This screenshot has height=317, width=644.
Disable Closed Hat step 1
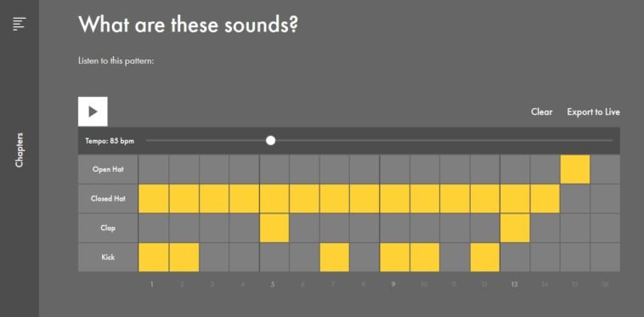(x=154, y=199)
